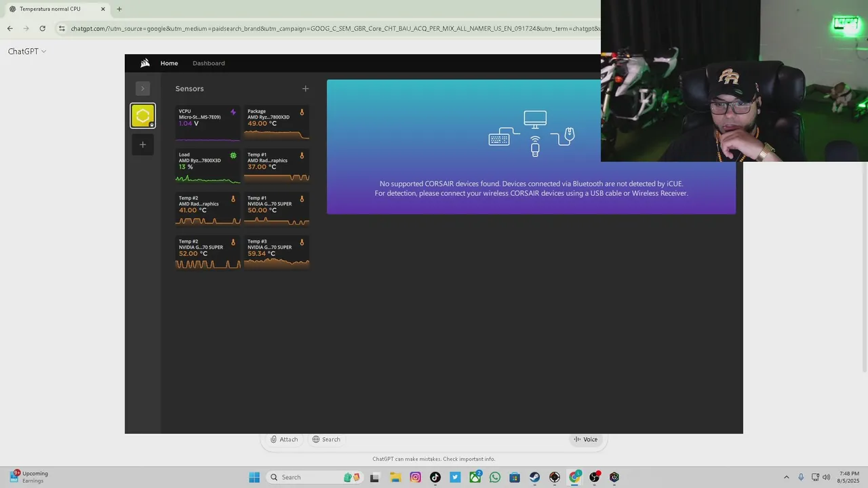The width and height of the screenshot is (868, 488).
Task: Click the Sensors panel heading
Action: [x=189, y=89]
